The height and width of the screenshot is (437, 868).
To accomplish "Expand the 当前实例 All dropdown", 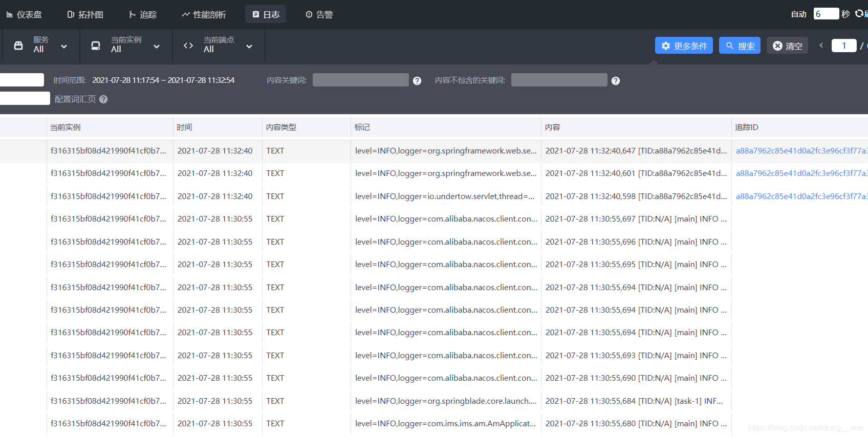I will (x=126, y=46).
